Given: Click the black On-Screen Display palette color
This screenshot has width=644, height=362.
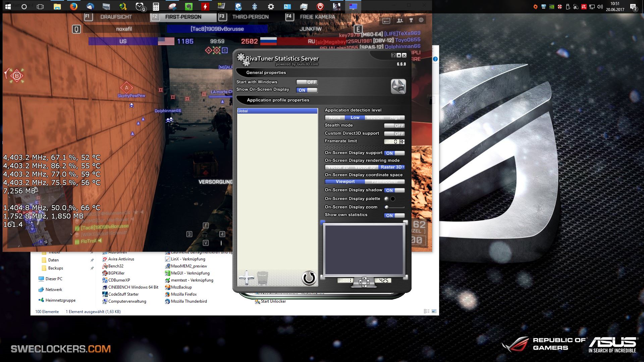Looking at the screenshot, I should coord(393,199).
